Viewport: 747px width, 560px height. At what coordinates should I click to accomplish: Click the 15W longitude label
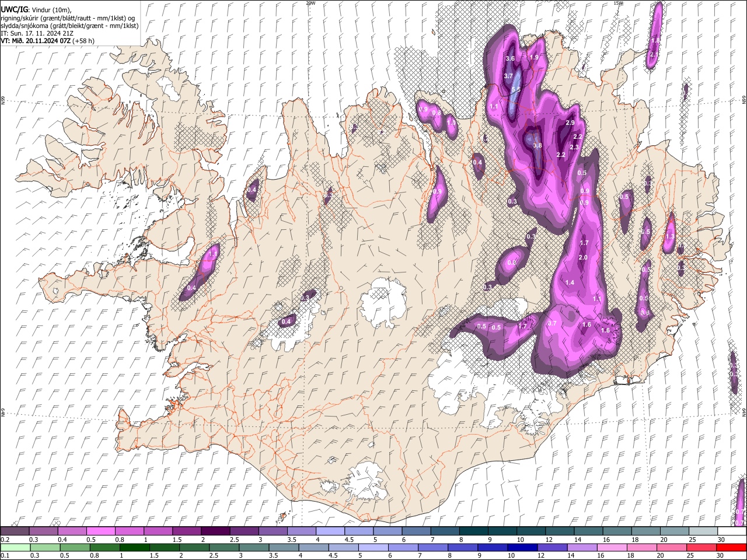618,3
